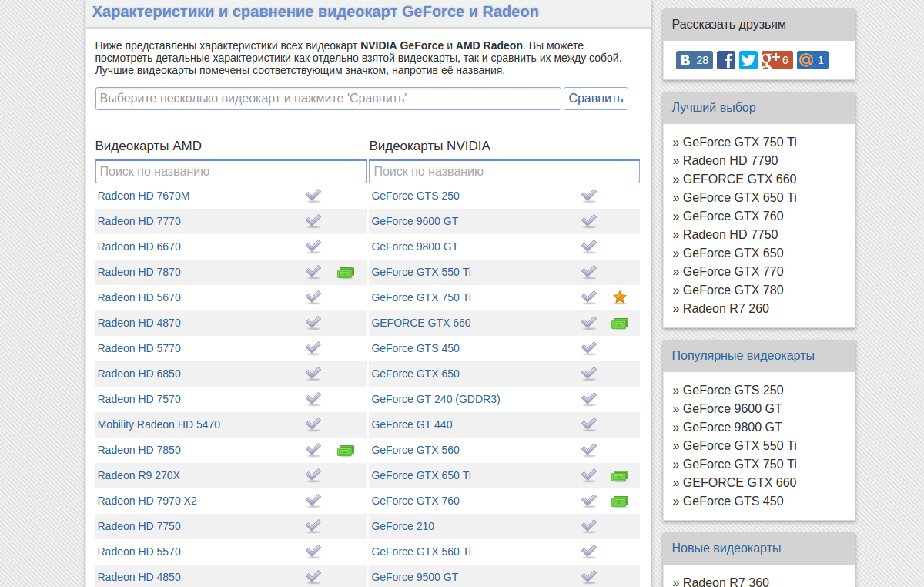This screenshot has width=924, height=587.
Task: Share page on Twitter
Action: coord(748,60)
